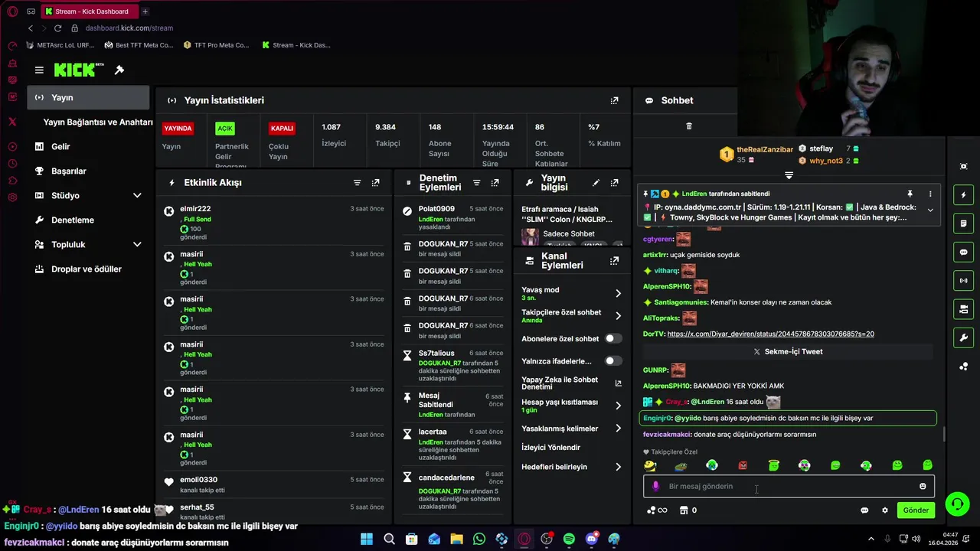This screenshot has height=551, width=980.
Task: Open WhatsApp from the taskbar
Action: coord(479,539)
